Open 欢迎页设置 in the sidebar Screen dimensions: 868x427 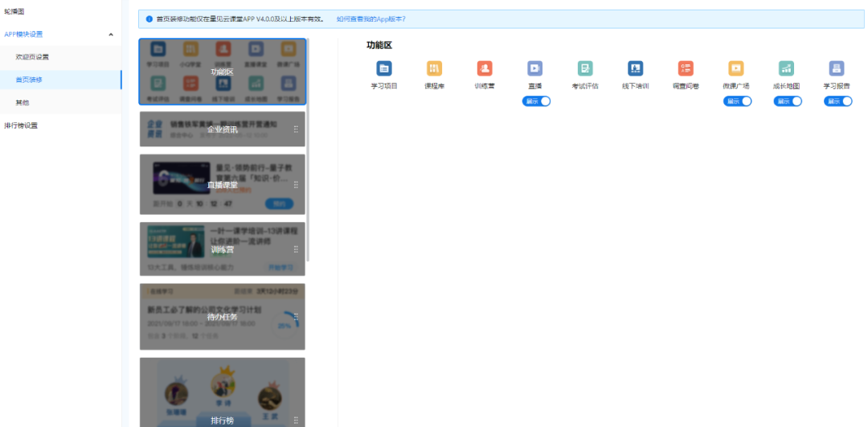click(32, 57)
